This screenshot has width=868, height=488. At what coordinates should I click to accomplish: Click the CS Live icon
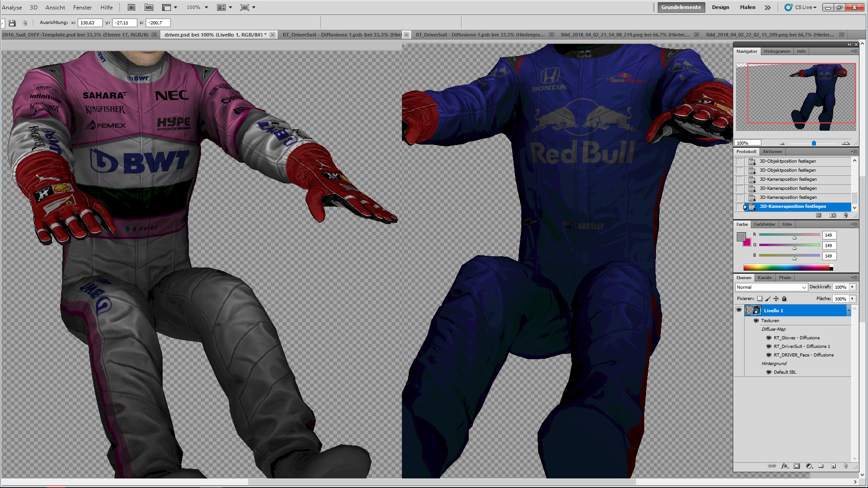coord(788,7)
